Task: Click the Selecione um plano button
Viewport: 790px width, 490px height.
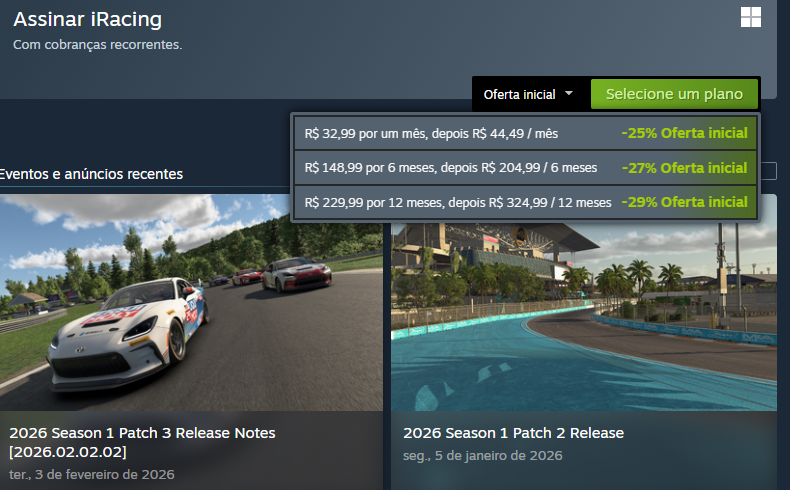Action: coord(674,94)
